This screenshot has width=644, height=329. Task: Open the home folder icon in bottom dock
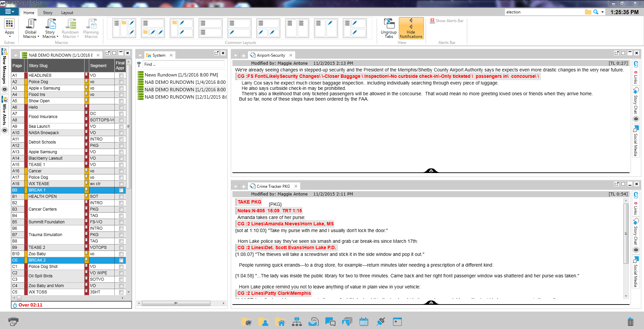(280, 322)
